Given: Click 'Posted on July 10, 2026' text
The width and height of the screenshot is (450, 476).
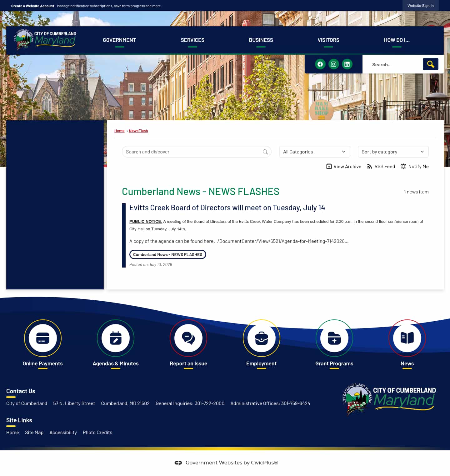Looking at the screenshot, I should (151, 264).
